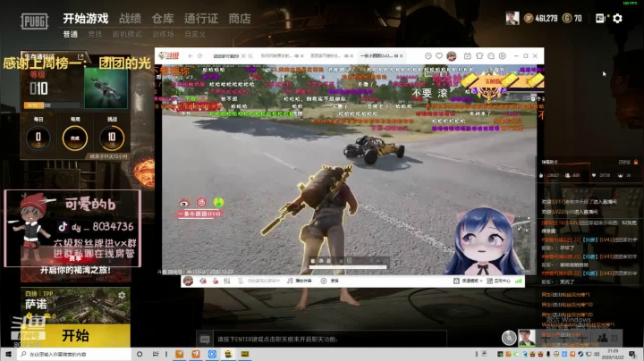
Task: Click the yellow 开始 start button
Action: (x=75, y=336)
